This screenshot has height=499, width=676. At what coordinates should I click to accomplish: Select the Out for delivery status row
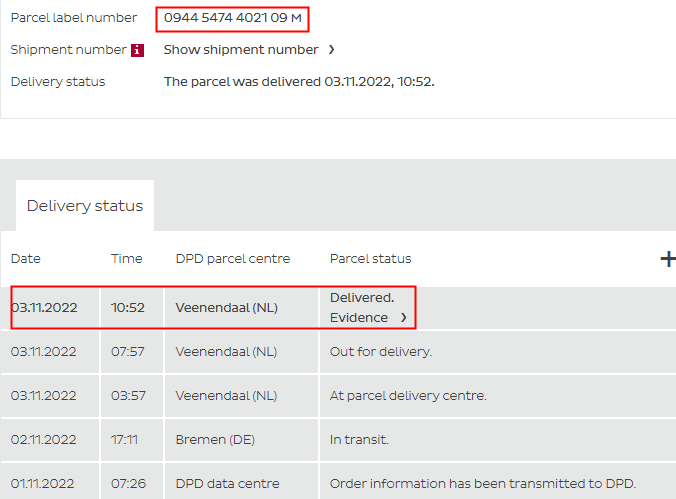[381, 352]
